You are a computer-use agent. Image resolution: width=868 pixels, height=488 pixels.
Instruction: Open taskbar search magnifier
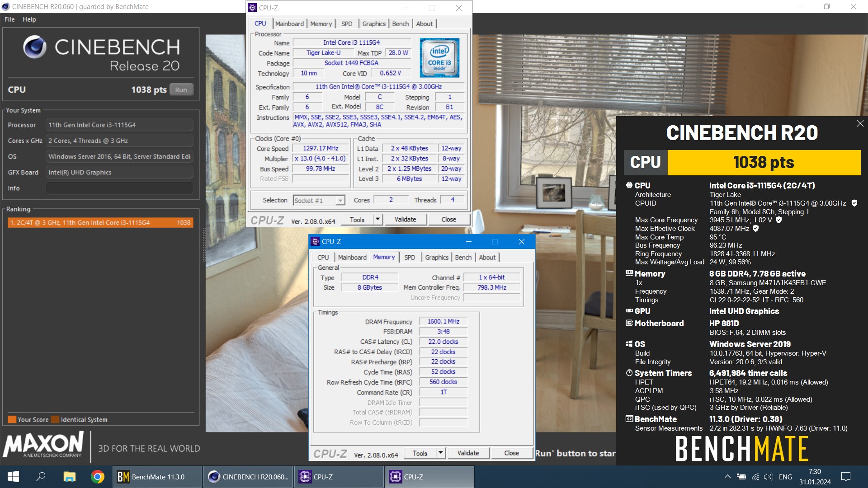point(41,477)
